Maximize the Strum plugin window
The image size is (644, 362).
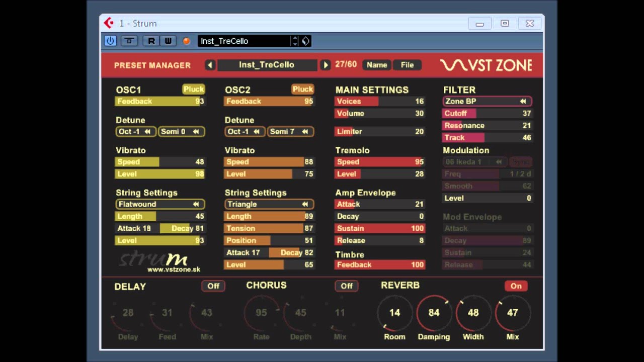(x=505, y=23)
